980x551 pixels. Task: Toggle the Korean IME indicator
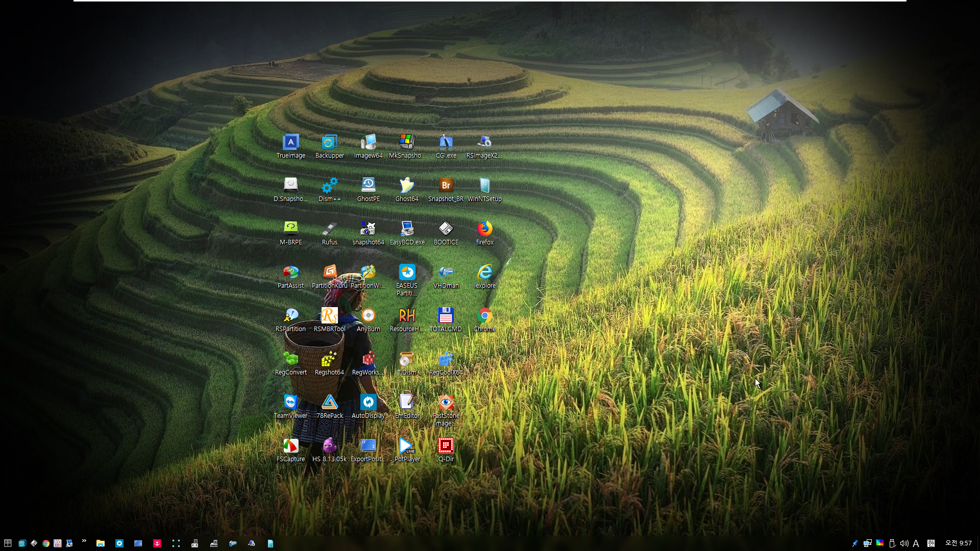[x=930, y=543]
